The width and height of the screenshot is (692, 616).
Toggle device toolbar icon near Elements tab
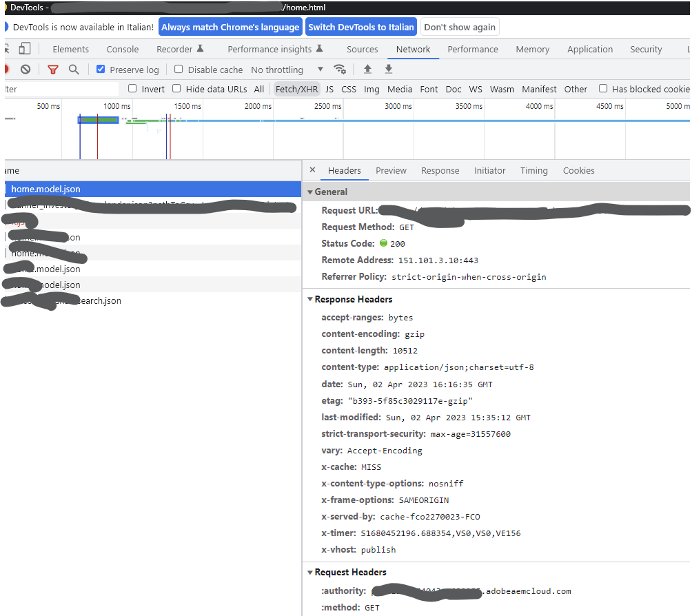(25, 49)
